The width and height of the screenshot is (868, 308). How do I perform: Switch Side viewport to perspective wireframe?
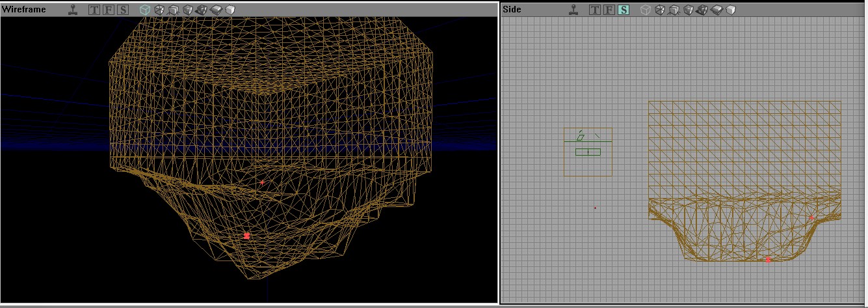(x=645, y=10)
